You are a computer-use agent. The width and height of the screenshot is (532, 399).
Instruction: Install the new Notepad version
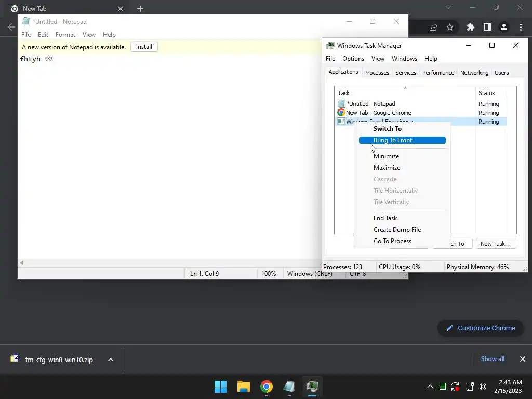pyautogui.click(x=144, y=47)
